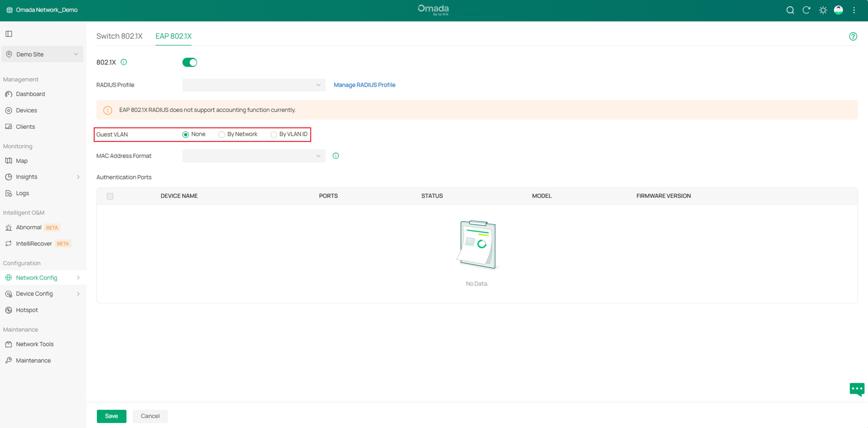Image resolution: width=868 pixels, height=428 pixels.
Task: Click the info icon beside MAC Address Format
Action: 336,156
